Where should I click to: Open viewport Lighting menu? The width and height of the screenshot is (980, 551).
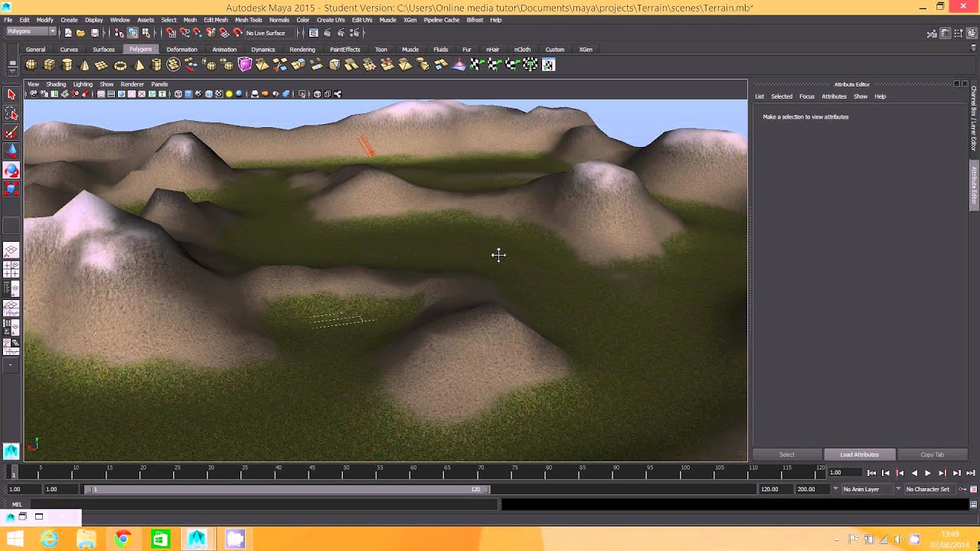[x=83, y=84]
